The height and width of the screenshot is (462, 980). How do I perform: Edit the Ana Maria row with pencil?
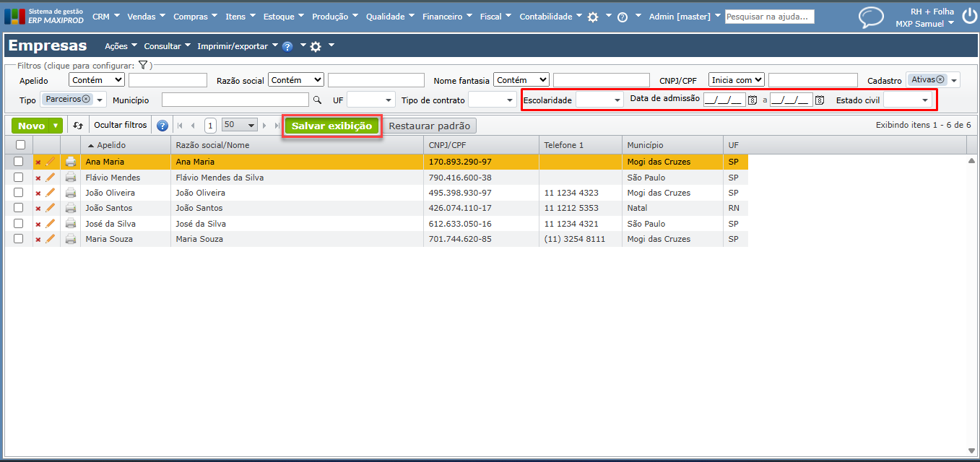[x=50, y=162]
